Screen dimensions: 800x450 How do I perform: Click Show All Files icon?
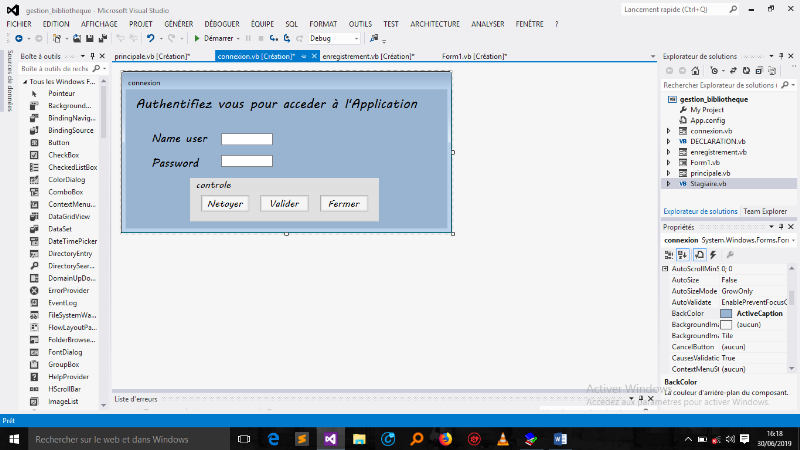772,71
